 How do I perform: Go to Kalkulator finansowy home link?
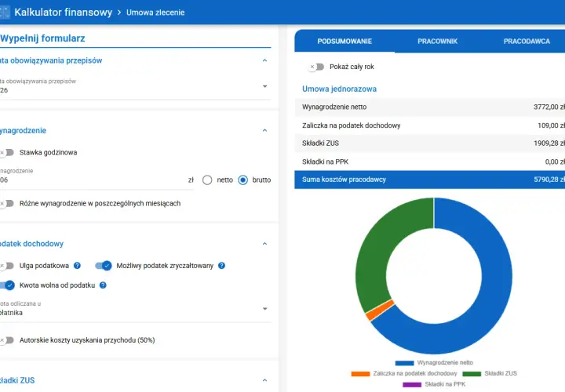point(64,13)
